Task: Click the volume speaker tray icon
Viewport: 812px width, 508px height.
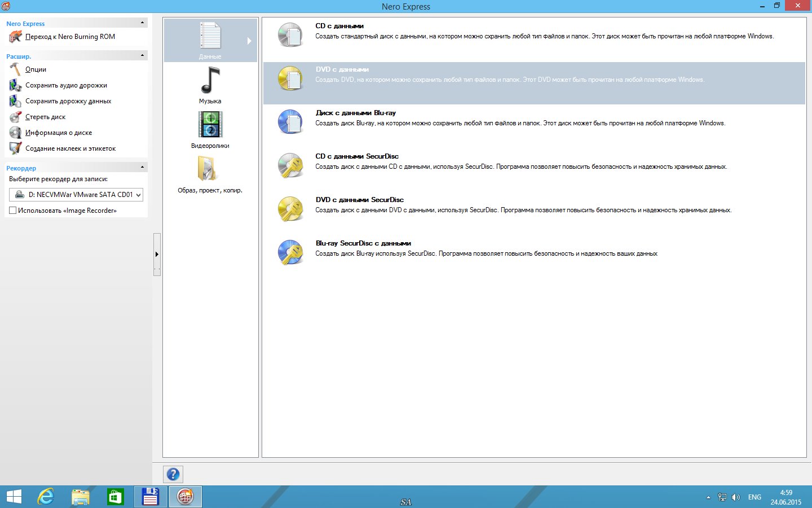Action: (x=735, y=497)
